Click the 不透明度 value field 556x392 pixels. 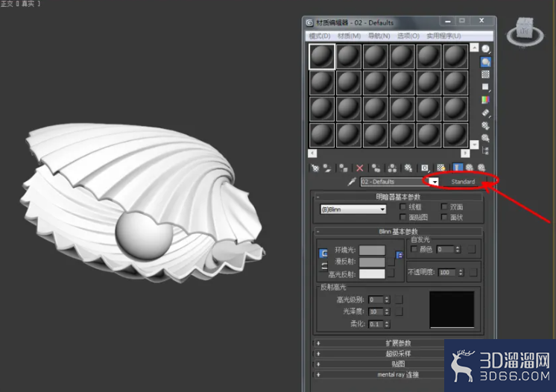(x=447, y=272)
